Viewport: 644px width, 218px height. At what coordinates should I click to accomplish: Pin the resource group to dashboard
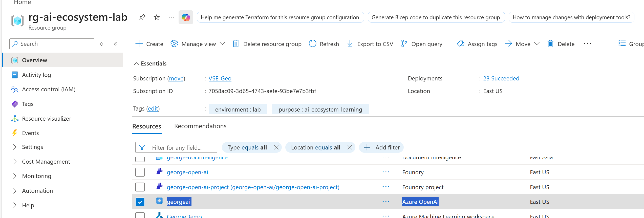coord(142,17)
